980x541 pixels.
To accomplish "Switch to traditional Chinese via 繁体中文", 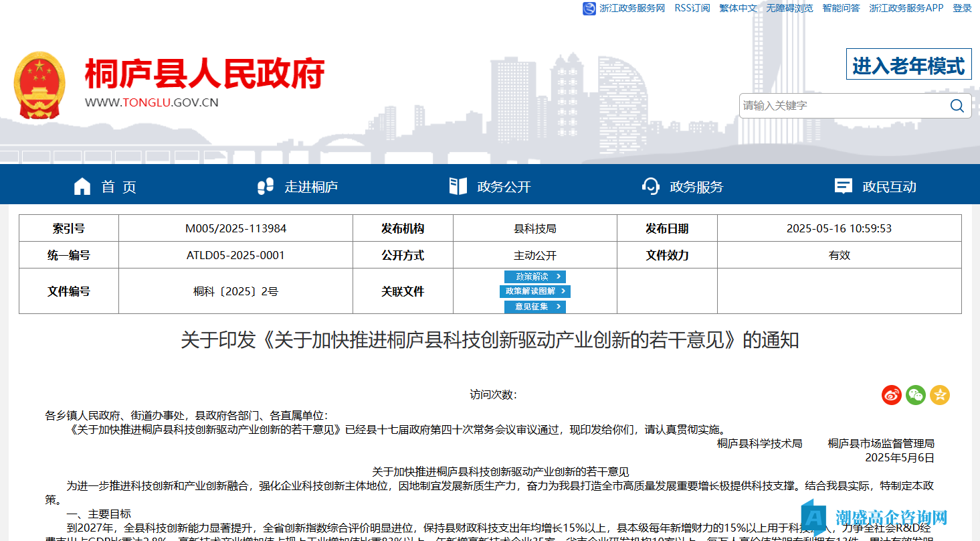I will pos(738,8).
